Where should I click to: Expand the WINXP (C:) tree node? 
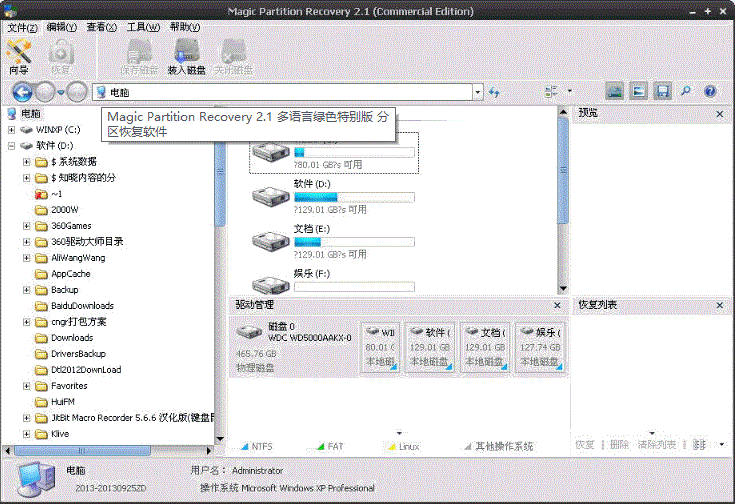point(11,130)
